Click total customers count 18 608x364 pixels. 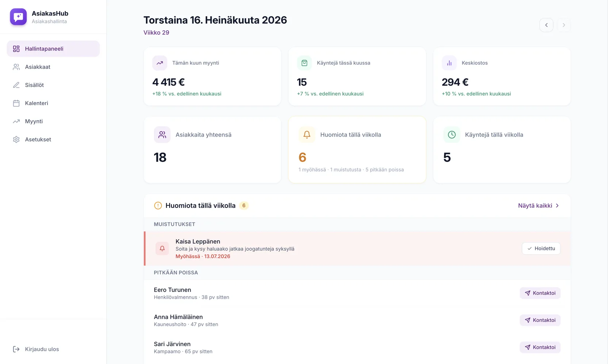[x=160, y=158]
